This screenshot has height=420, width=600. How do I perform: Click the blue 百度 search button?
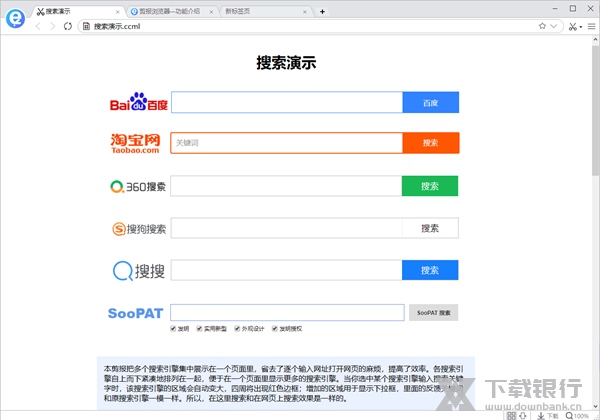tap(430, 102)
